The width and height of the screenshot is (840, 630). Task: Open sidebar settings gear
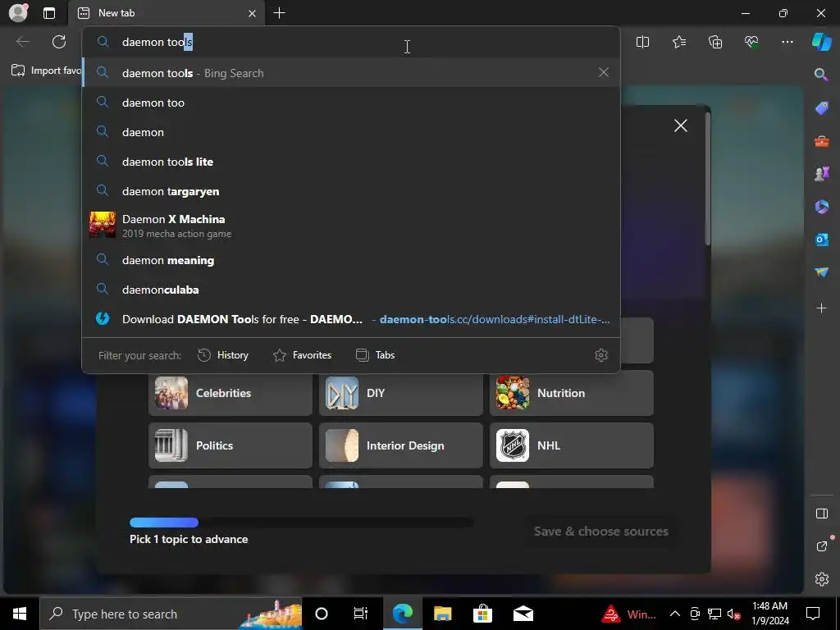821,579
